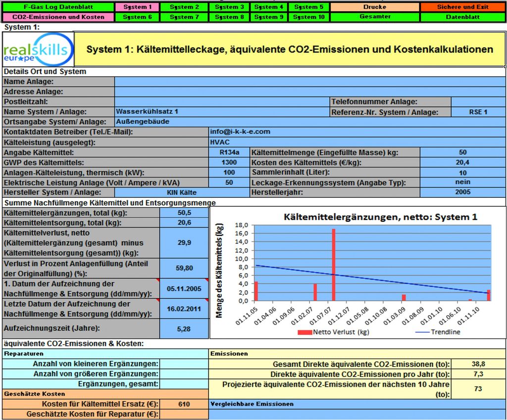The height and width of the screenshot is (420, 507).
Task: Click the green Datenblatt button
Action: (462, 17)
